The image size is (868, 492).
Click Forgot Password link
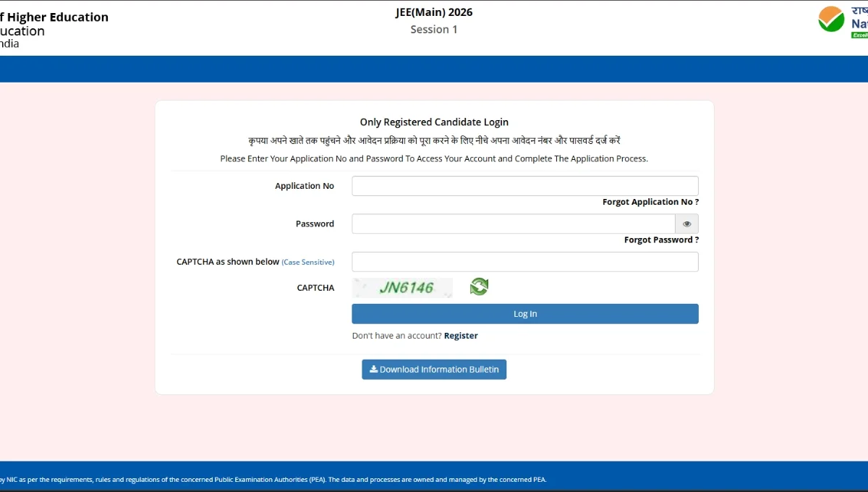click(x=660, y=239)
